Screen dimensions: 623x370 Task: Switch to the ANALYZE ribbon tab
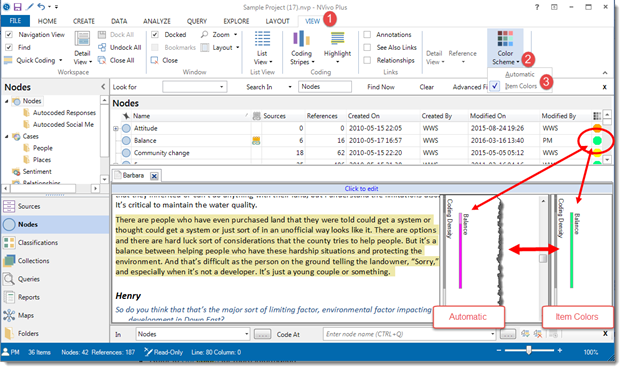point(157,21)
